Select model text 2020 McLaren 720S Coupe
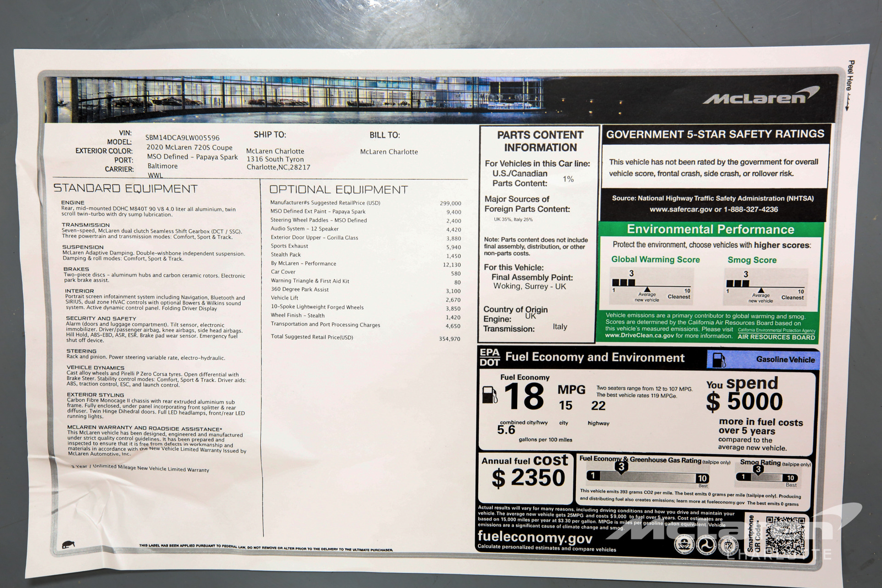This screenshot has height=588, width=882. point(190,147)
